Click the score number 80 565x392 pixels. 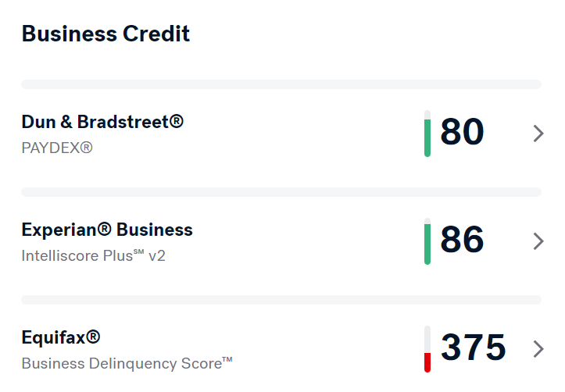coord(462,132)
